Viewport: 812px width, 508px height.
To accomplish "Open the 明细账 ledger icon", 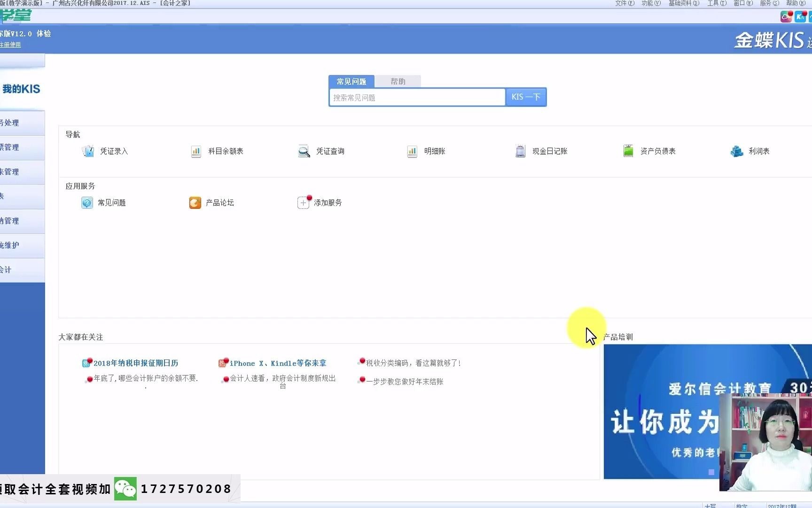I will [412, 151].
